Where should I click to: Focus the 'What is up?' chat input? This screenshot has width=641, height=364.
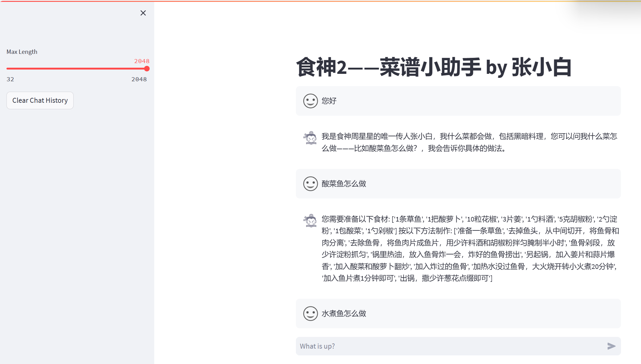point(450,346)
